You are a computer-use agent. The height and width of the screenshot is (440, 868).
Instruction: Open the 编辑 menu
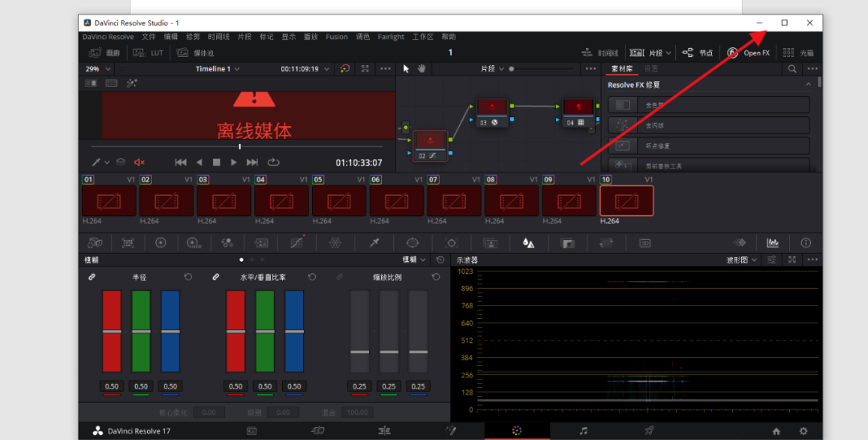[x=171, y=37]
